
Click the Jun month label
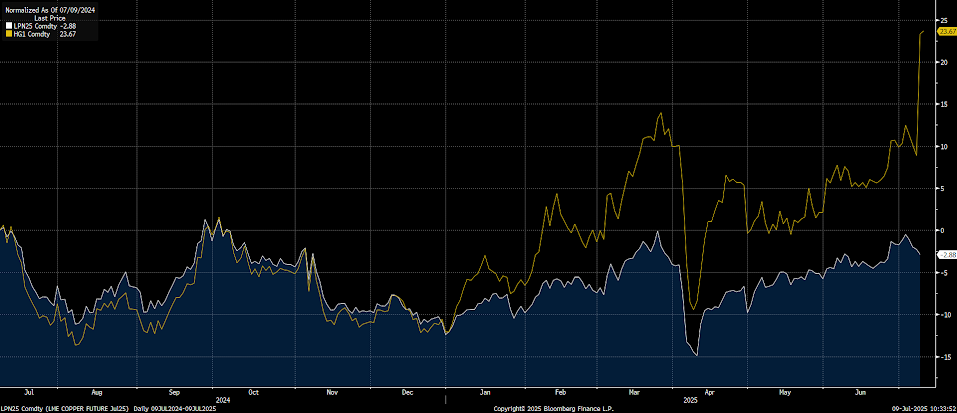tap(862, 393)
